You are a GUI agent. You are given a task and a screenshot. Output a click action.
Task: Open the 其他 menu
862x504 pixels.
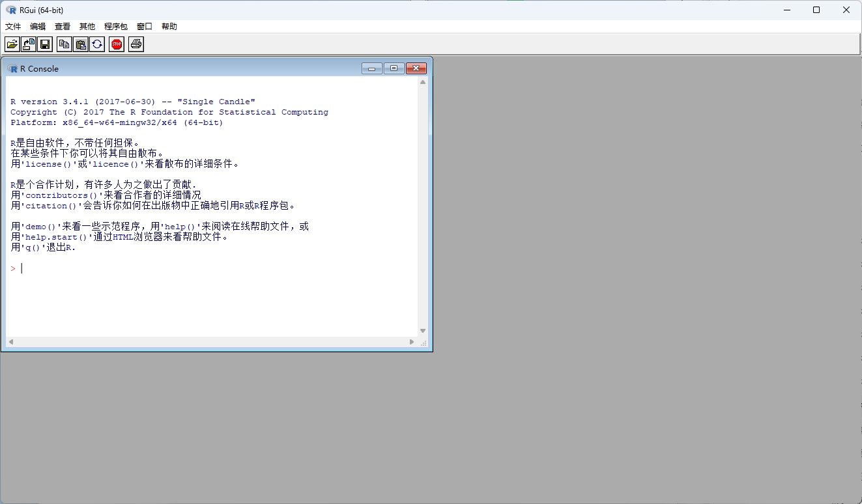(87, 27)
